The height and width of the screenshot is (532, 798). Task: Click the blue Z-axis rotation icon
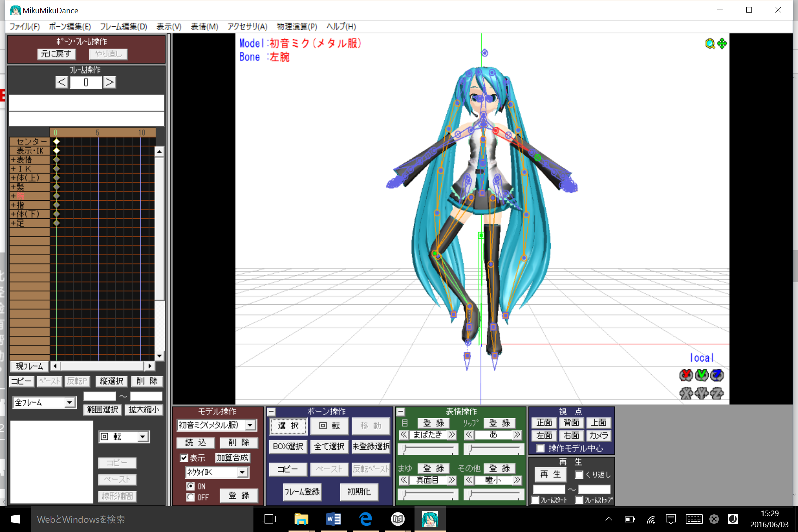click(717, 375)
